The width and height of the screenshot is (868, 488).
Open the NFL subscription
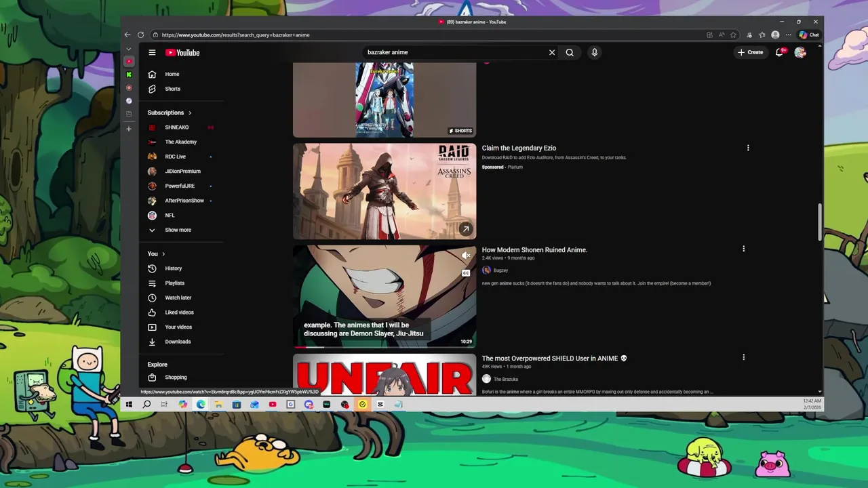click(x=182, y=215)
